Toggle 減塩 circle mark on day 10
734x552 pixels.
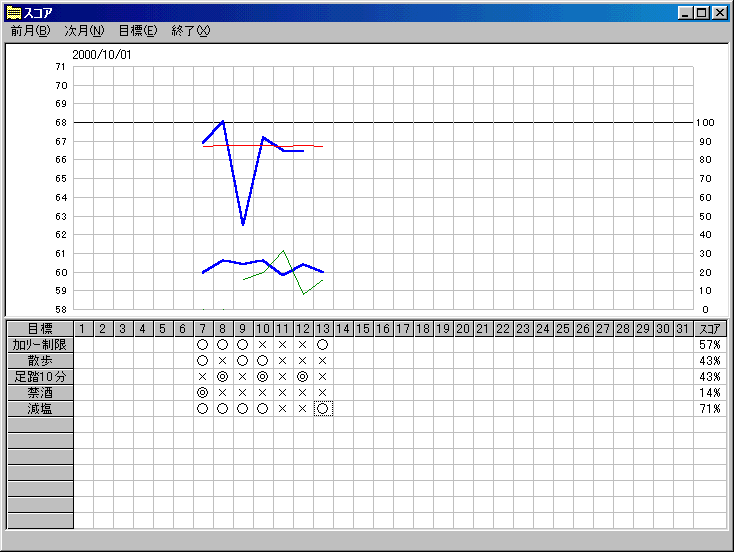click(x=263, y=409)
